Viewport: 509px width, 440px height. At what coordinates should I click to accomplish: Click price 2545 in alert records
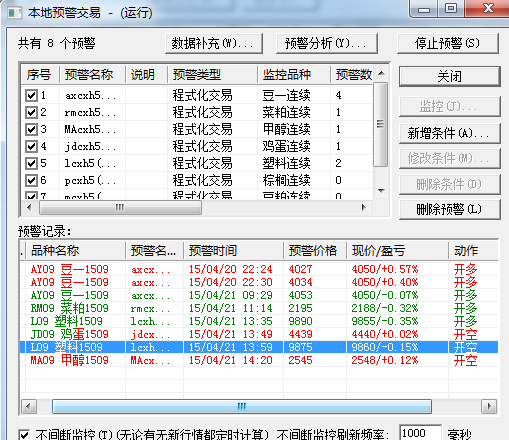coord(300,360)
